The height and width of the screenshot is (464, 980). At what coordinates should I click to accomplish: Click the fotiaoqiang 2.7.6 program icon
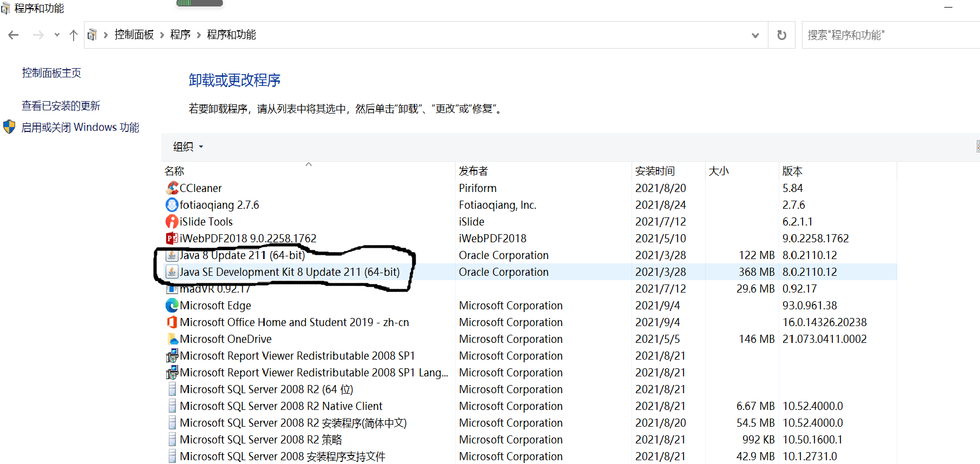click(172, 205)
